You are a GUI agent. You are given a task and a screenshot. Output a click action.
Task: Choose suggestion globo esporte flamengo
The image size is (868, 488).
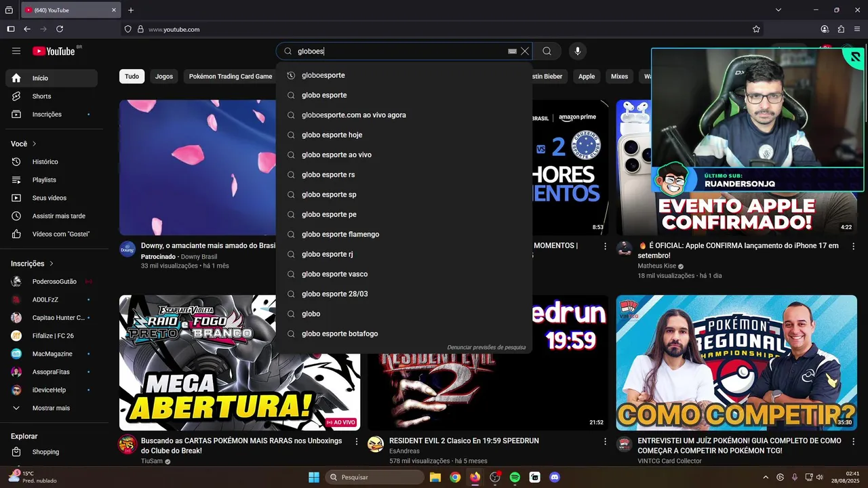[404, 235]
